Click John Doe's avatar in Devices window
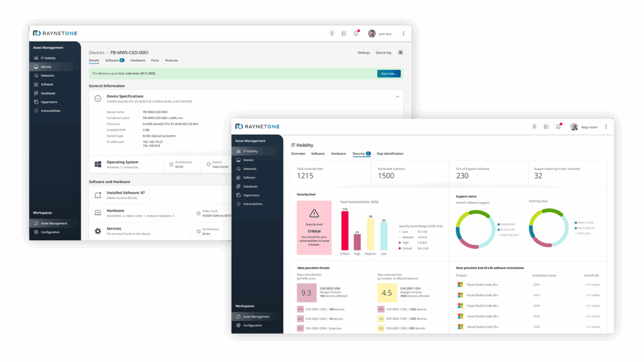This screenshot has height=362, width=644. (372, 33)
